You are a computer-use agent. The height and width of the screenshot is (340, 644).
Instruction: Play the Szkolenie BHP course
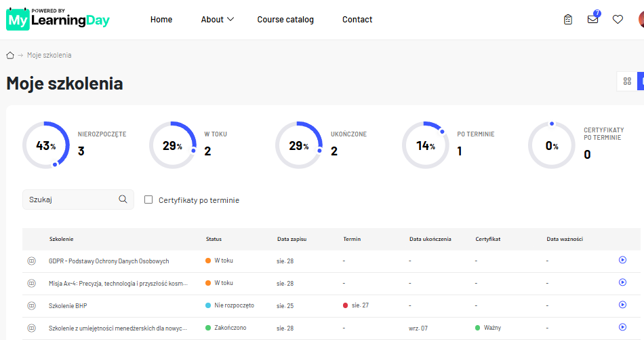pyautogui.click(x=622, y=305)
